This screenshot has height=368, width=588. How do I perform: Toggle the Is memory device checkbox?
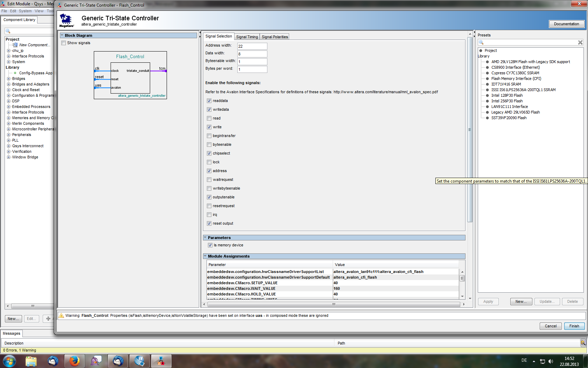tap(210, 245)
